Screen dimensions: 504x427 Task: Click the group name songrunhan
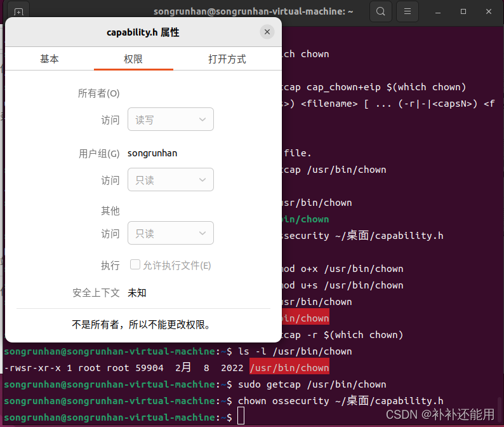152,153
